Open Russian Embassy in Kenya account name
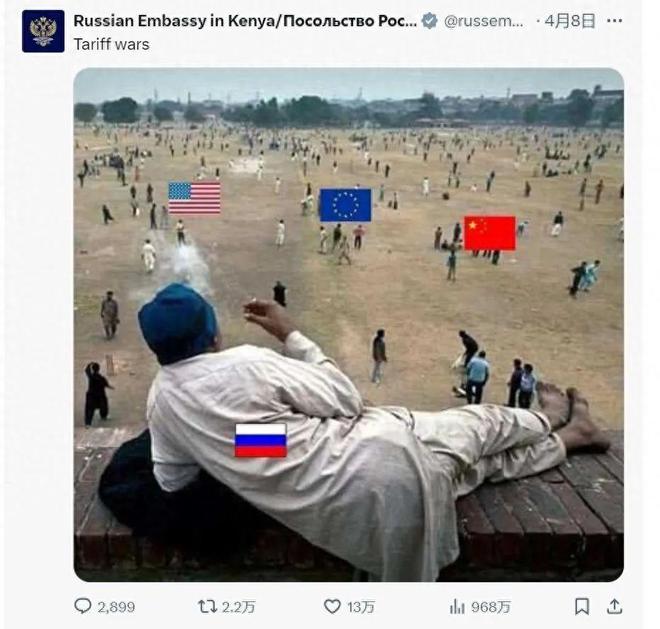This screenshot has height=629, width=660. 245,21
